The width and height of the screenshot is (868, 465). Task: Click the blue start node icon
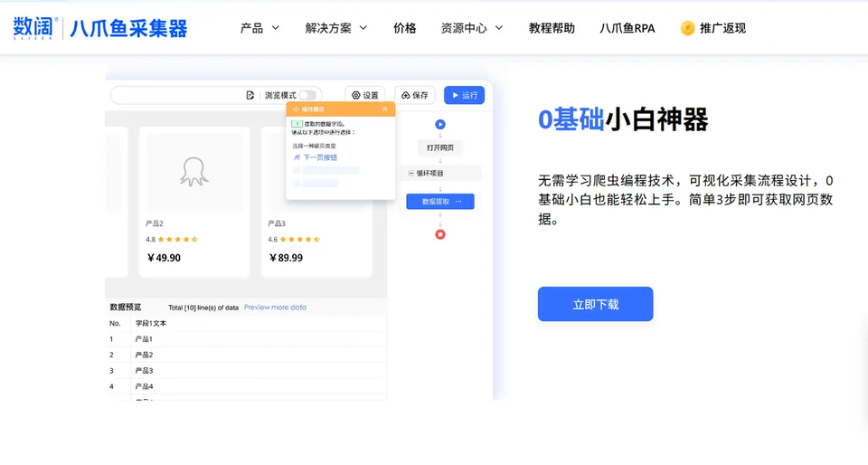click(x=440, y=125)
